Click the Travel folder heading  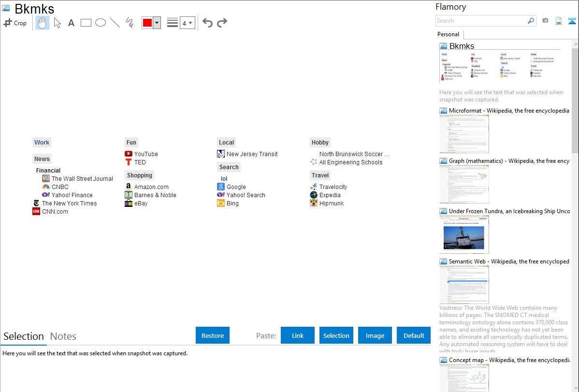(x=320, y=175)
